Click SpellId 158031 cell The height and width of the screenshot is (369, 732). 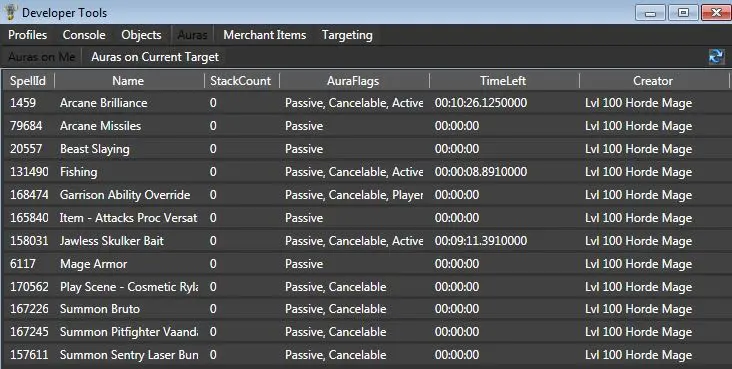pyautogui.click(x=29, y=241)
